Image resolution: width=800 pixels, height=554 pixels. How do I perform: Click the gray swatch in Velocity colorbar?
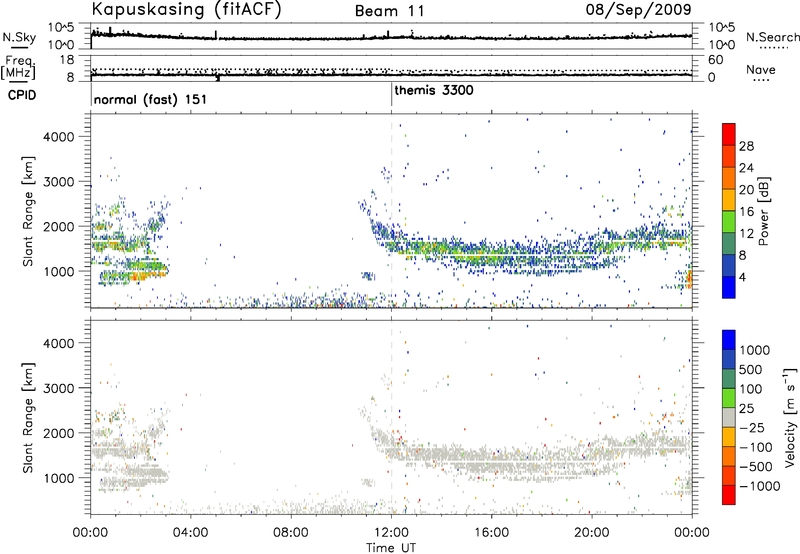(x=729, y=417)
